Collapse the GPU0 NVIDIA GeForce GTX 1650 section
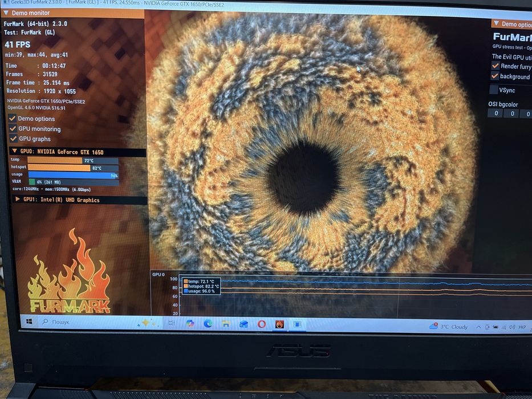The height and width of the screenshot is (399, 532). [x=14, y=151]
